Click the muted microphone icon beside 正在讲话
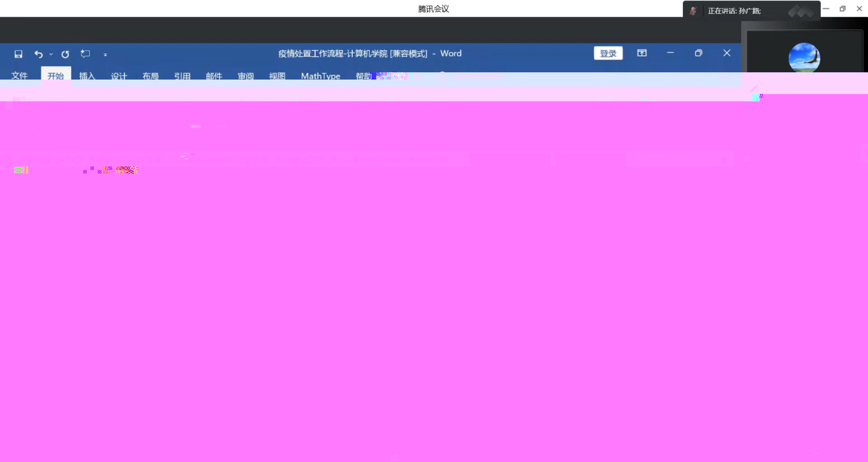The image size is (868, 462). click(x=693, y=11)
